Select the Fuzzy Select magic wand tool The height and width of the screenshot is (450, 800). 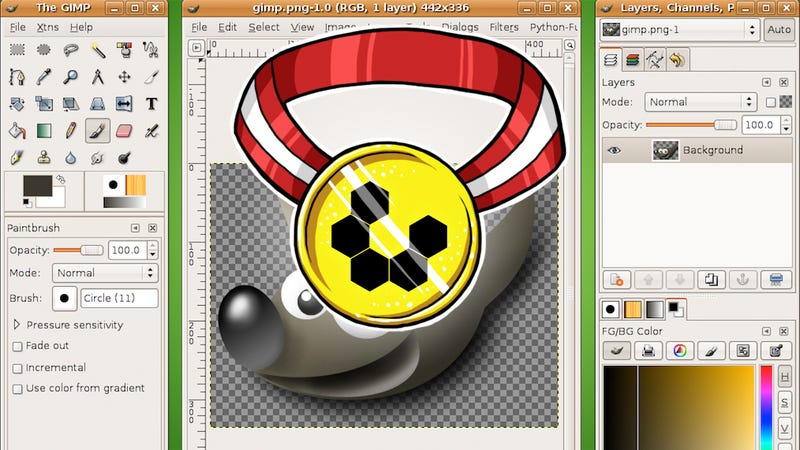click(x=98, y=49)
